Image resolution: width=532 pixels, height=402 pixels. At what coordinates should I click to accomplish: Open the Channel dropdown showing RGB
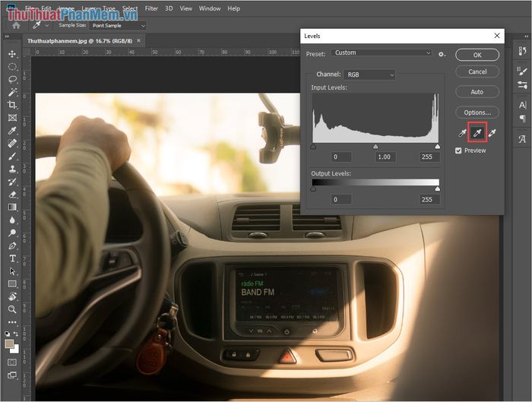369,74
